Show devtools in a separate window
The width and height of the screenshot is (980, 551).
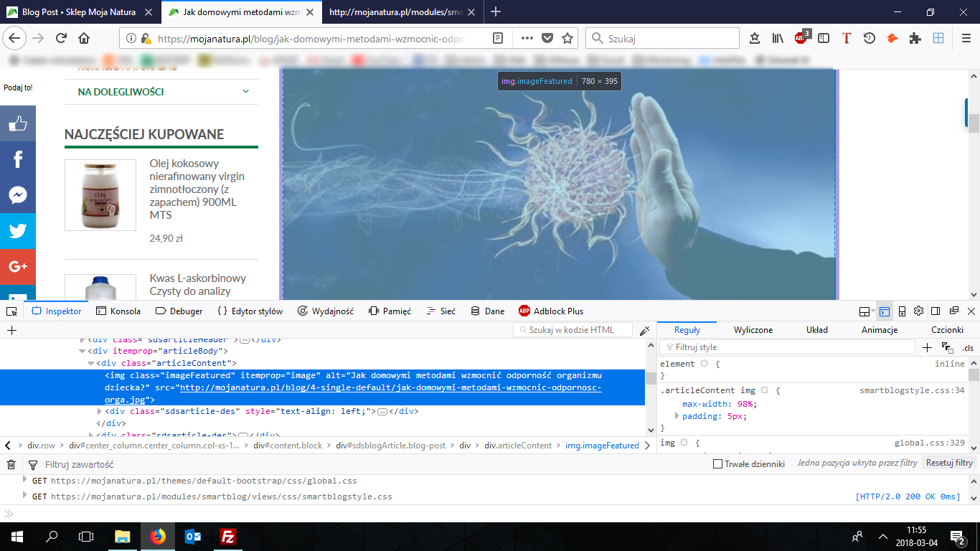[x=954, y=311]
